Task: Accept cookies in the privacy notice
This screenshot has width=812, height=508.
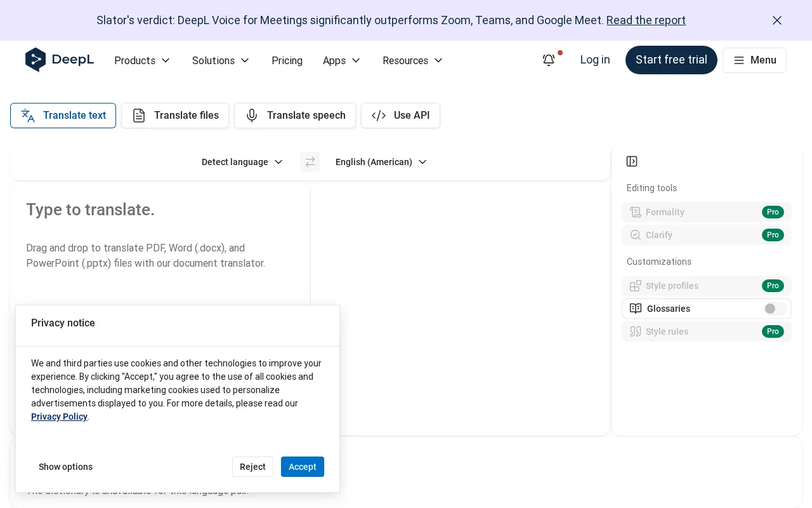Action: (303, 467)
